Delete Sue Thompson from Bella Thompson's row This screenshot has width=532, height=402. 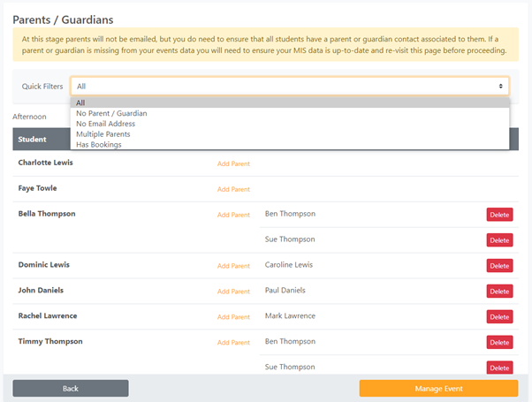coord(499,240)
